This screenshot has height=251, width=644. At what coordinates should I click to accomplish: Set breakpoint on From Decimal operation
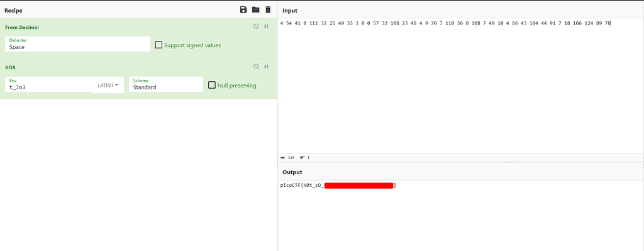pyautogui.click(x=266, y=26)
